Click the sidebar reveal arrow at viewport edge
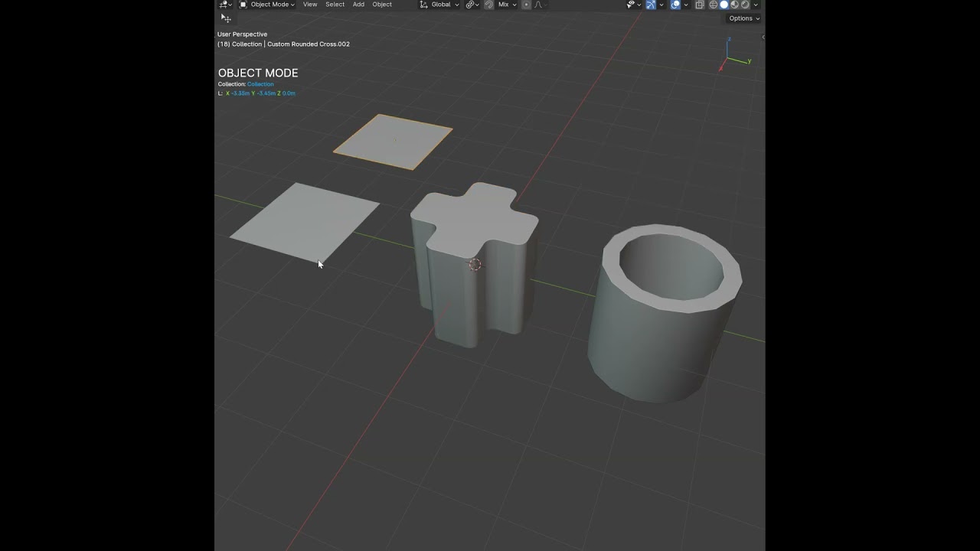 click(x=763, y=37)
